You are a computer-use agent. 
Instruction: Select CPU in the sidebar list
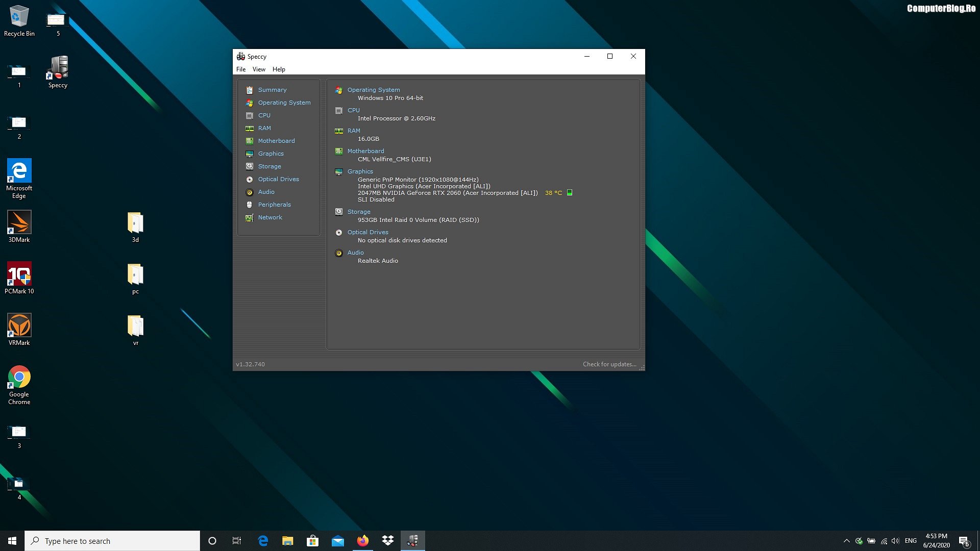coord(264,115)
